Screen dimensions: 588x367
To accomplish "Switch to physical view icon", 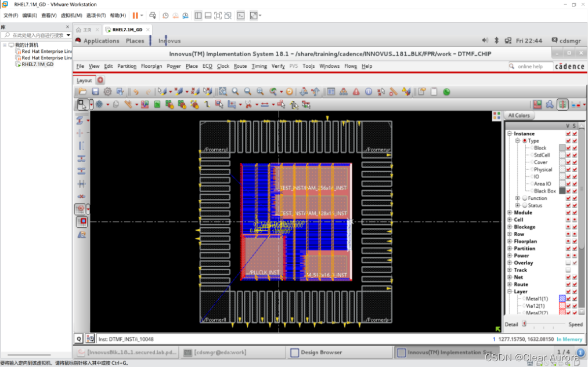I will pos(562,104).
